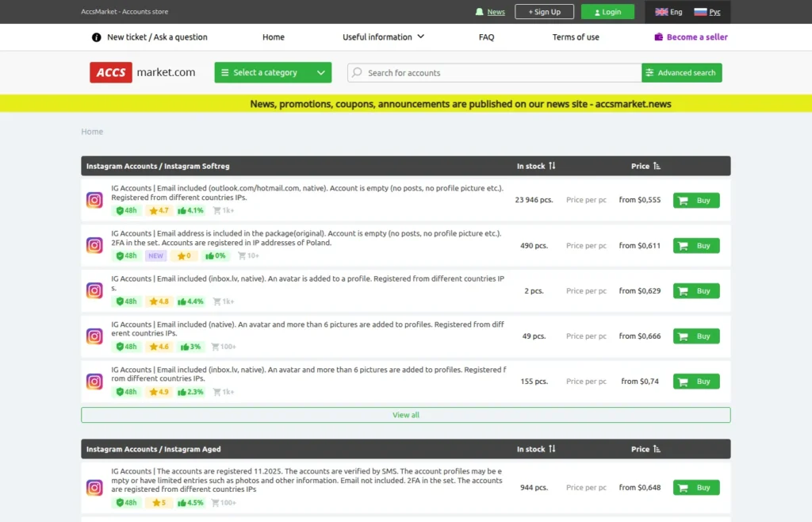Switch language to Рус with Russian flag
The height and width of the screenshot is (522, 812).
click(x=707, y=11)
